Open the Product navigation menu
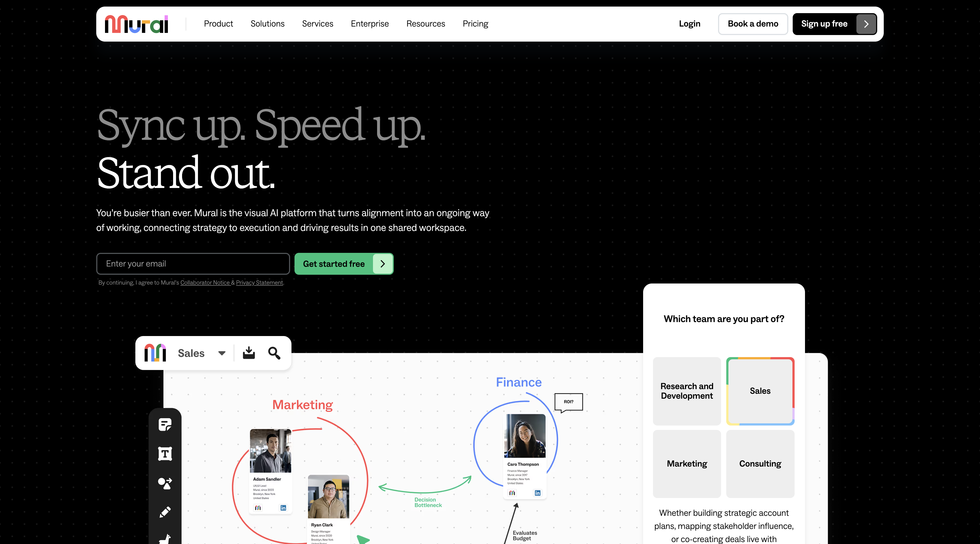Image resolution: width=980 pixels, height=544 pixels. [x=218, y=24]
